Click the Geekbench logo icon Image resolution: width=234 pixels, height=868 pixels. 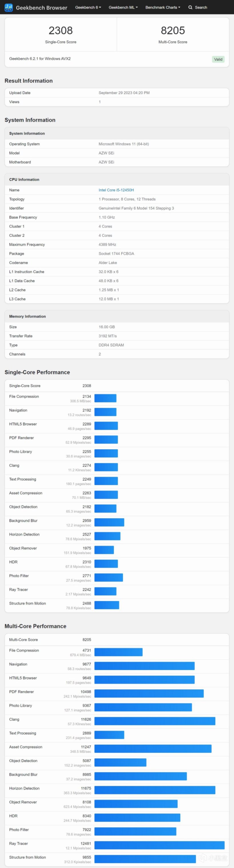click(9, 7)
